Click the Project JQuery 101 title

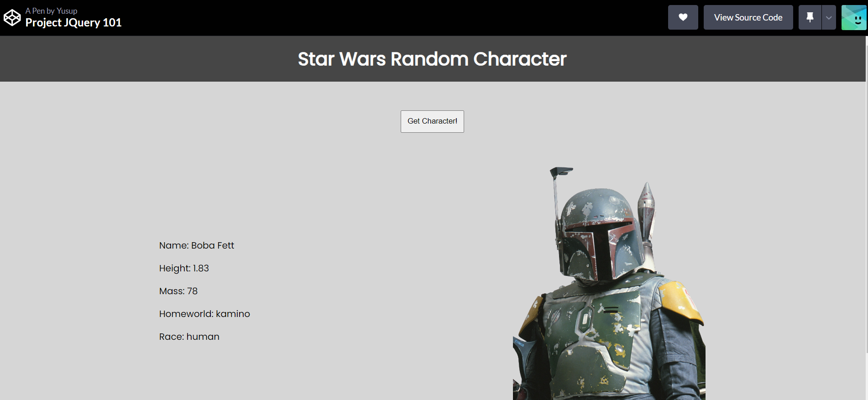73,23
